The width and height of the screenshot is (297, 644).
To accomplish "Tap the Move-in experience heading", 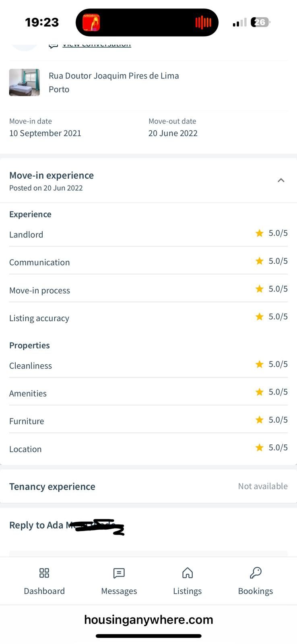I will tap(52, 175).
